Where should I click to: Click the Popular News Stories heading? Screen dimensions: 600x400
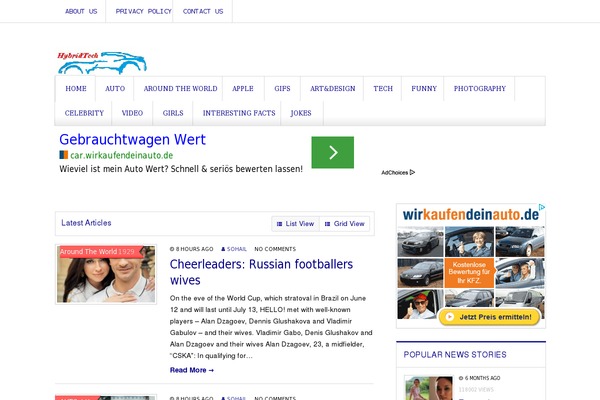(455, 355)
